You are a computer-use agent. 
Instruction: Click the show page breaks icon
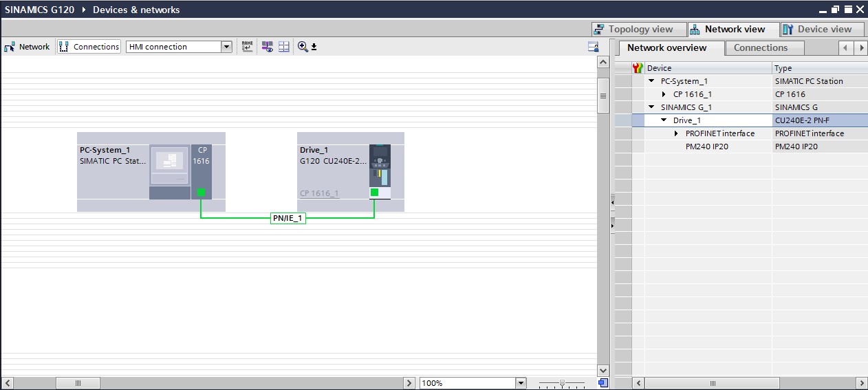tap(284, 47)
